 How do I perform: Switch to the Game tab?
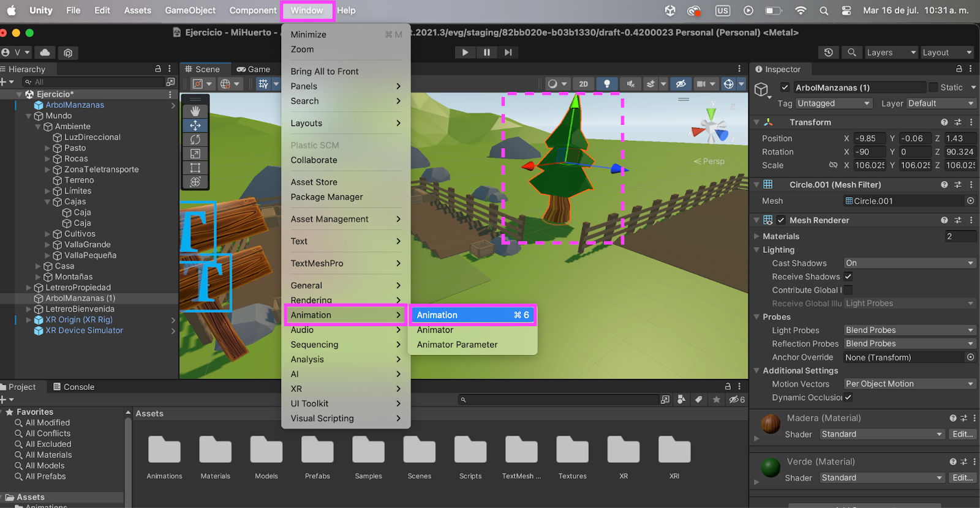pyautogui.click(x=254, y=69)
